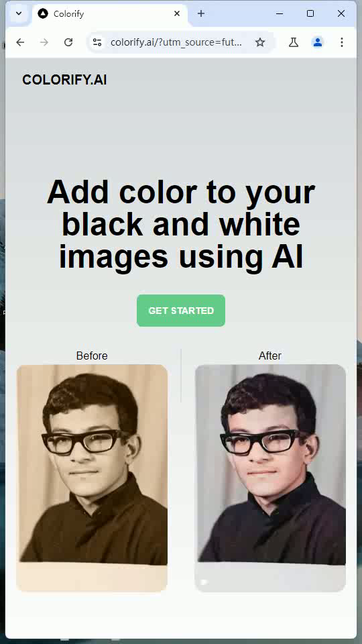Click the GET STARTED button
362x644 pixels.
pyautogui.click(x=181, y=311)
